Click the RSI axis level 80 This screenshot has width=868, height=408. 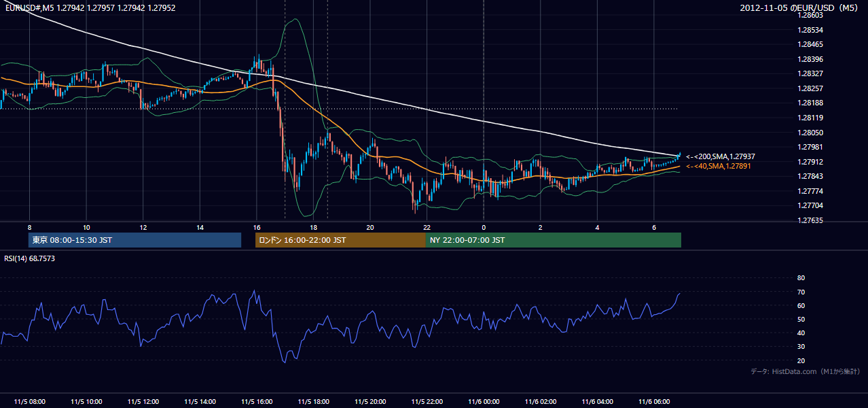coord(801,278)
